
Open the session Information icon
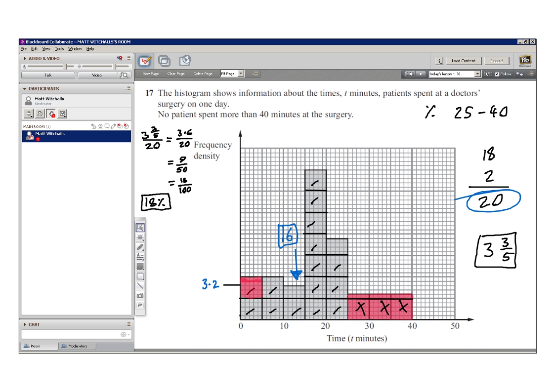click(439, 61)
